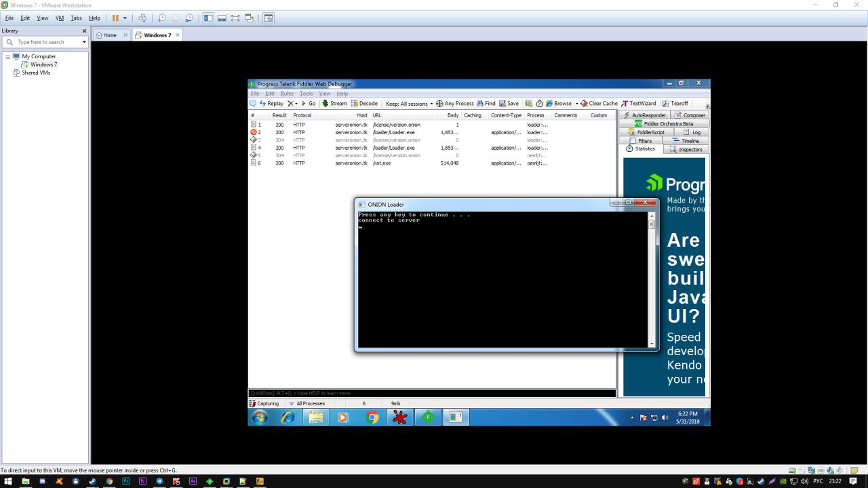Save sessions via Fiddler toolbar
868x488 pixels.
click(x=509, y=104)
